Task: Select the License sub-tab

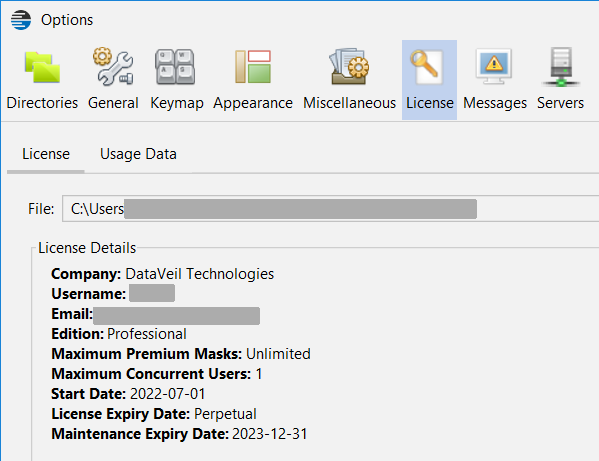Action: coord(46,154)
